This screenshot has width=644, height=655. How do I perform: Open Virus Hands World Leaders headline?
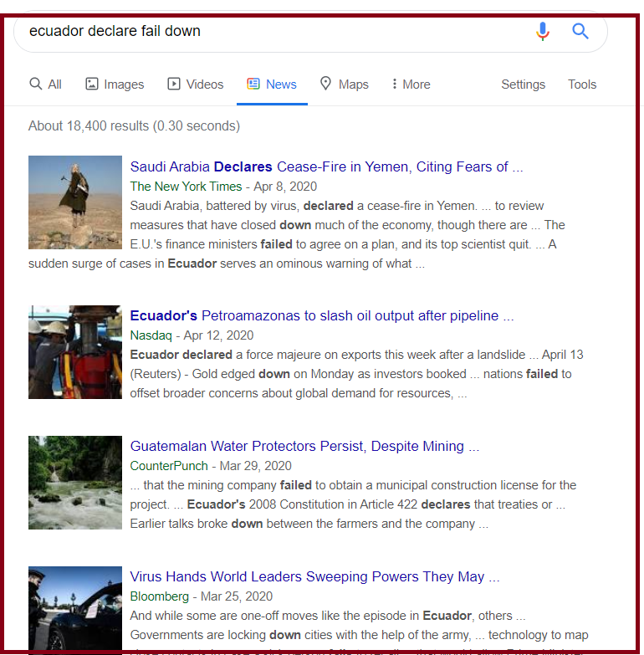(314, 576)
